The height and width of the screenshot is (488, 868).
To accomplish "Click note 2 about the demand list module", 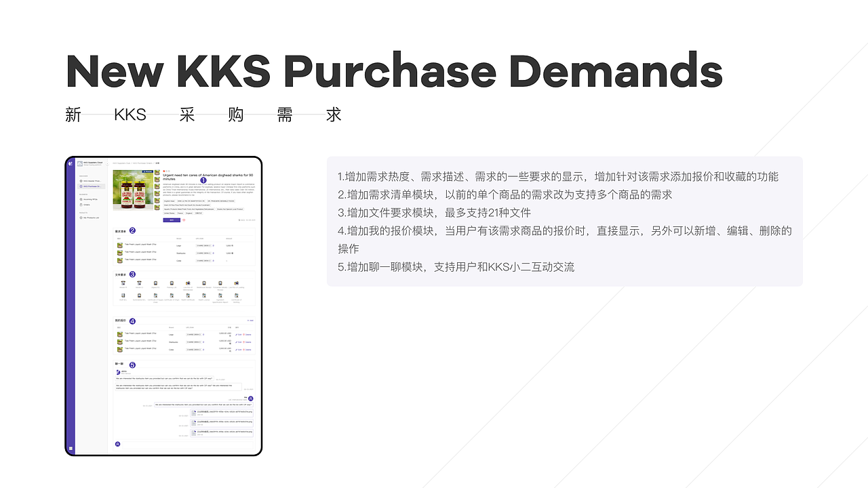I will click(x=505, y=195).
